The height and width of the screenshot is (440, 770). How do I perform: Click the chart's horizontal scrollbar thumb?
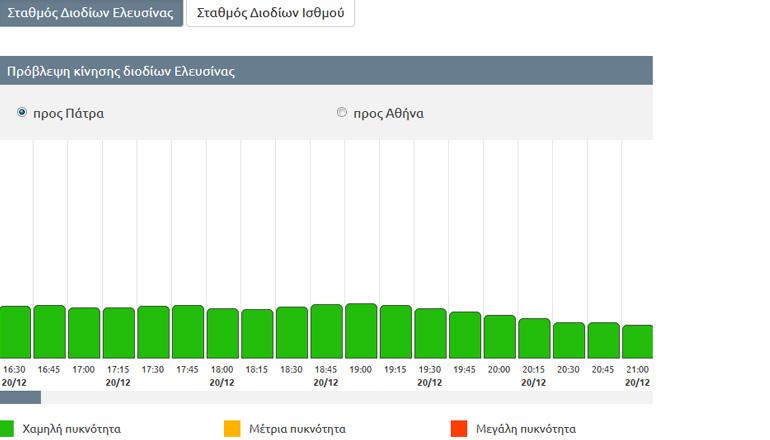coord(20,397)
